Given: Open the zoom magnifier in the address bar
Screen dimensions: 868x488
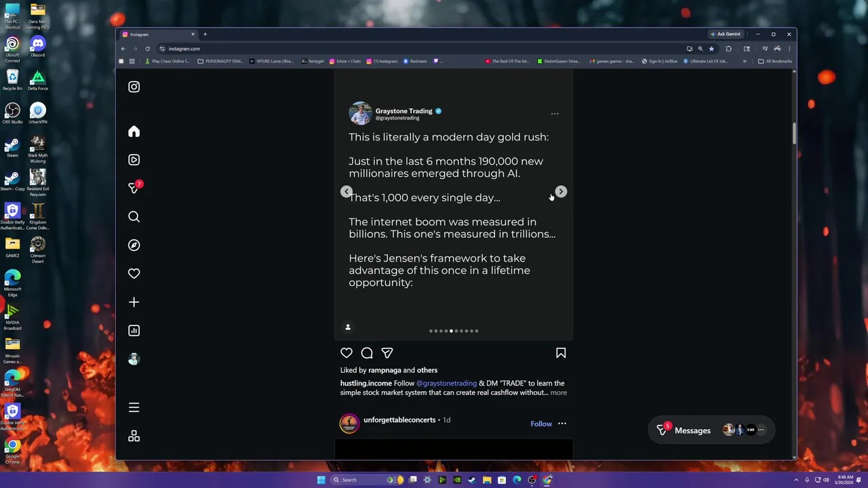Looking at the screenshot, I should 701,49.
